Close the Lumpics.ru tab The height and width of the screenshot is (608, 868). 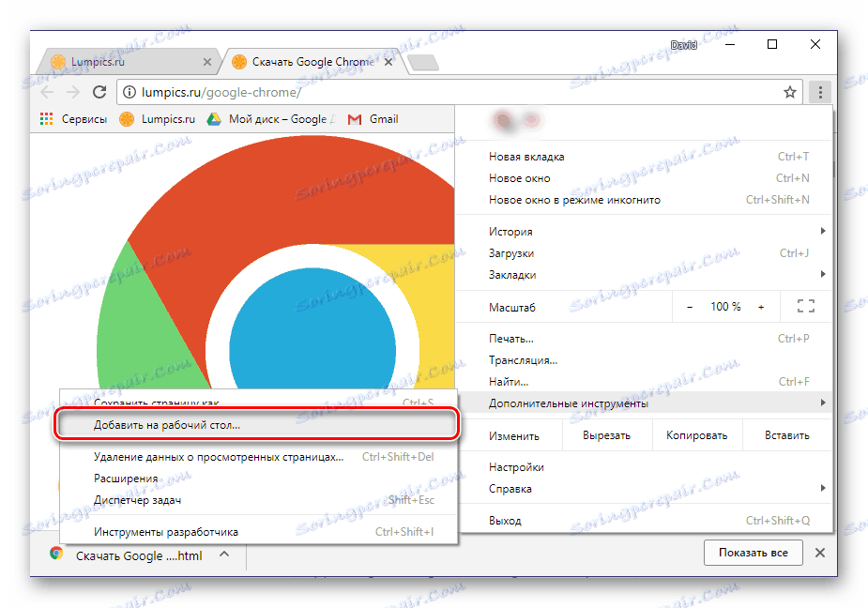tap(207, 62)
